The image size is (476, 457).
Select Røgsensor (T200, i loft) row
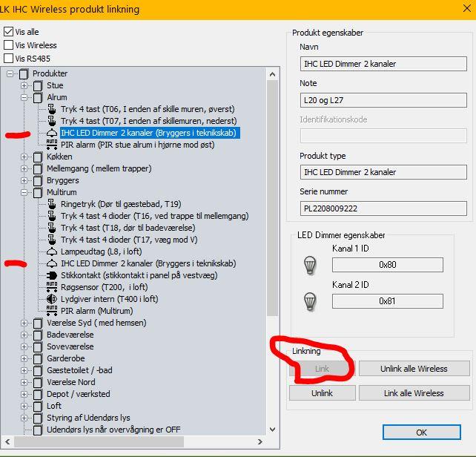click(105, 287)
